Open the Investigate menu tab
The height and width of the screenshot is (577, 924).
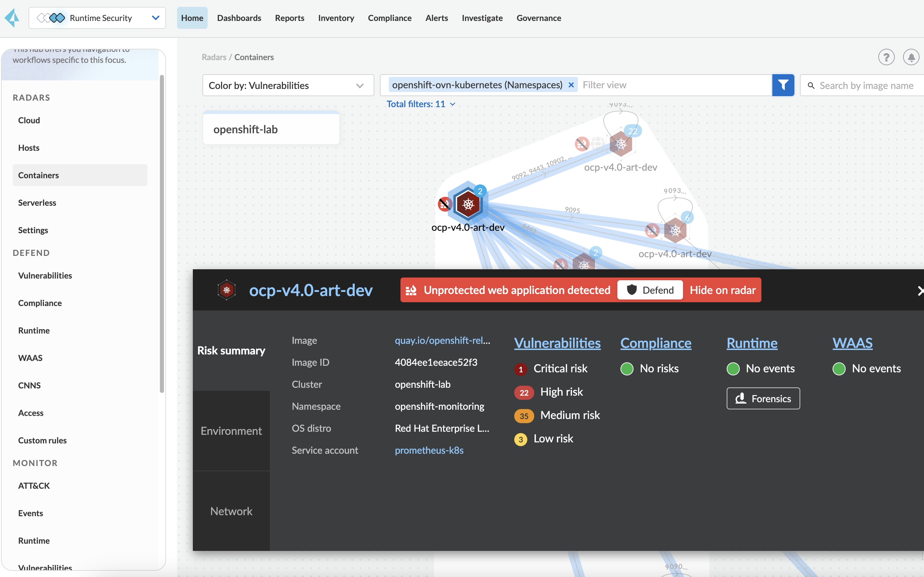(482, 18)
